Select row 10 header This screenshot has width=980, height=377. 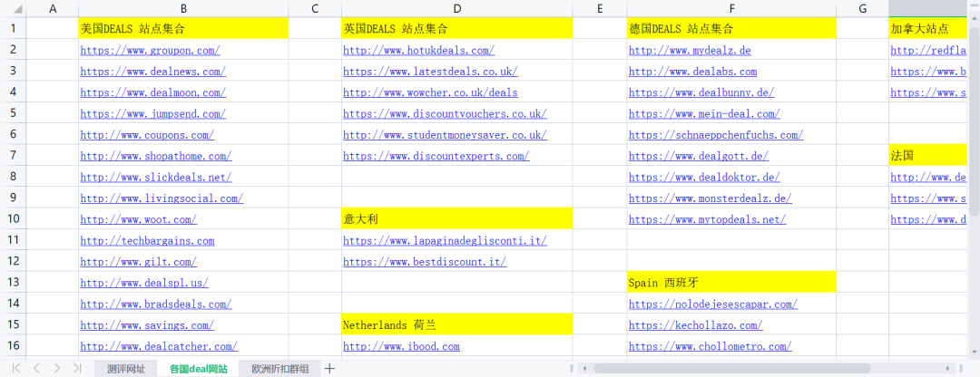coord(13,218)
